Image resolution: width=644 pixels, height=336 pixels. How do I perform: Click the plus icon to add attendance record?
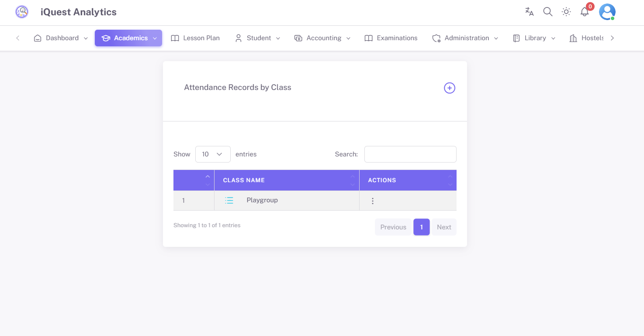point(449,88)
